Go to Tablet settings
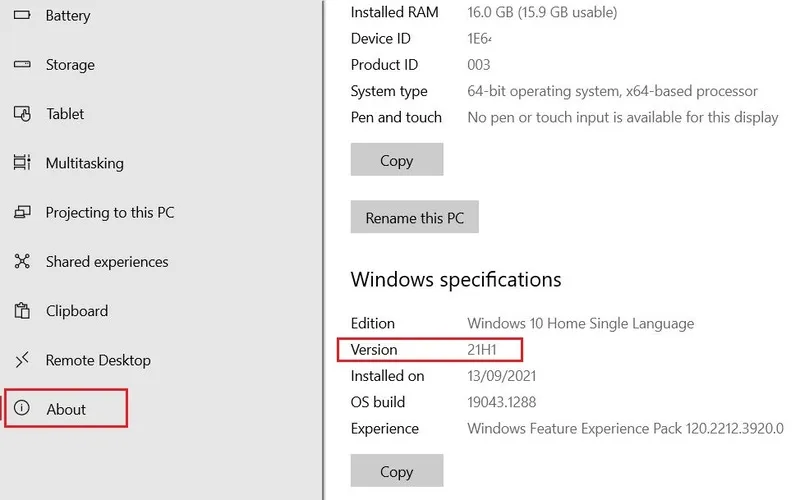Image resolution: width=800 pixels, height=500 pixels. pyautogui.click(x=65, y=114)
